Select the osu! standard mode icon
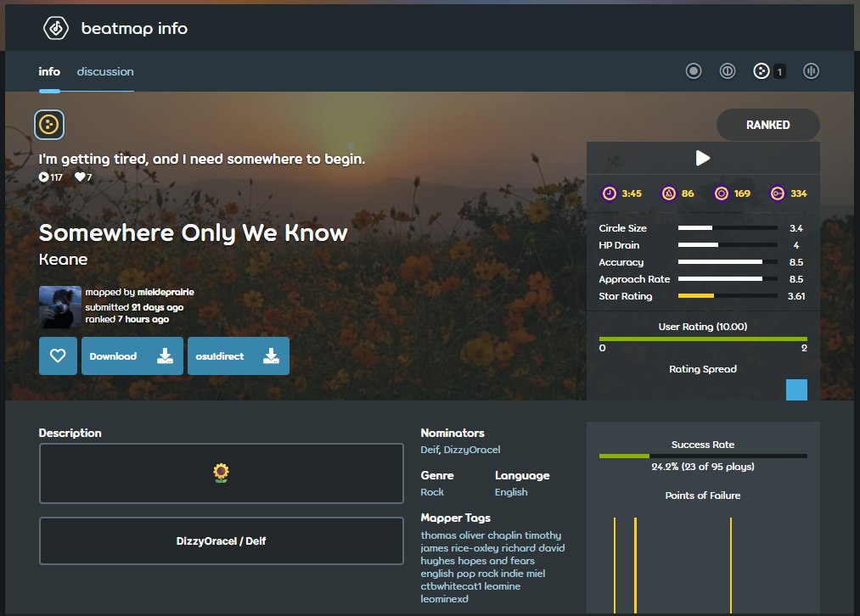This screenshot has height=616, width=860. [x=694, y=71]
